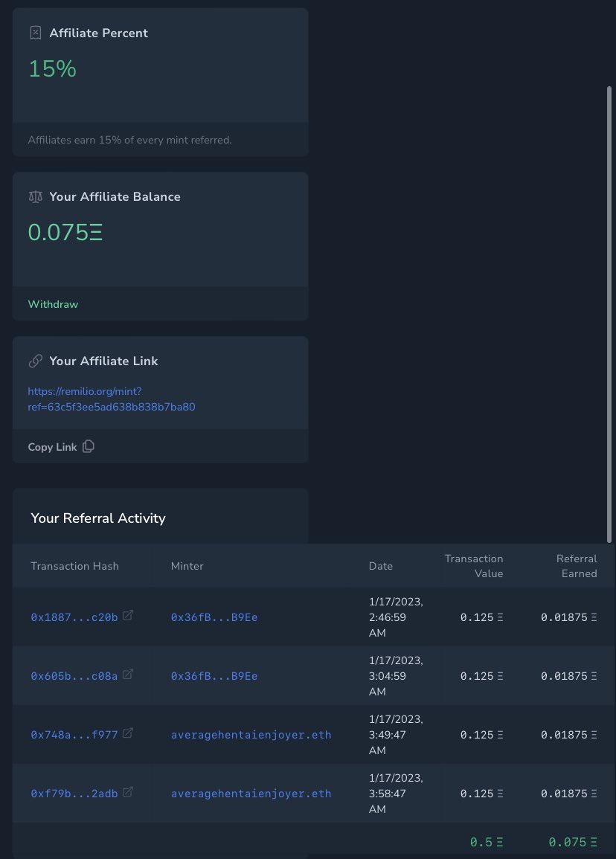Click the 0.125 Ξ value in the 0x748a...f977 row
The height and width of the screenshot is (859, 616).
click(482, 735)
